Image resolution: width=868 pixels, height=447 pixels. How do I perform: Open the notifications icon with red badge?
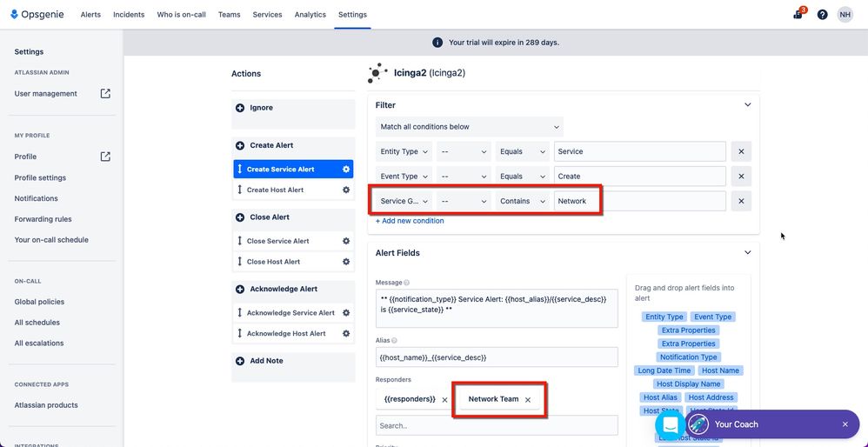point(798,15)
